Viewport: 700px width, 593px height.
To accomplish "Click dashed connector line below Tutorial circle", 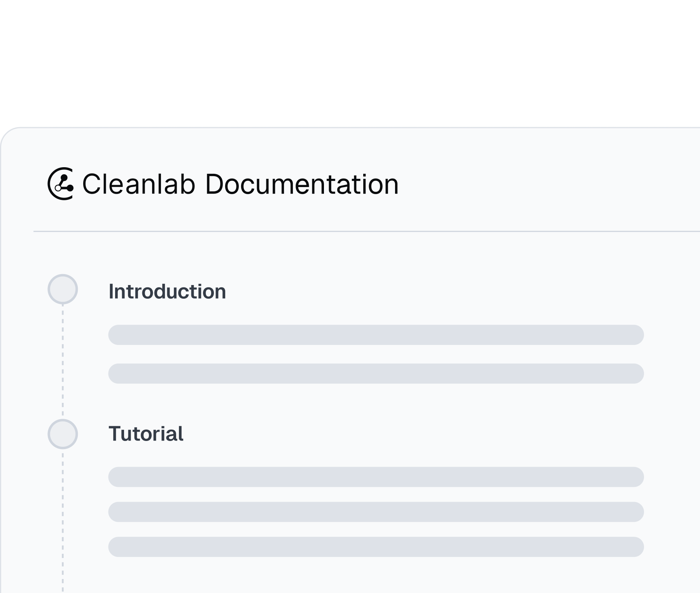I will [x=63, y=521].
